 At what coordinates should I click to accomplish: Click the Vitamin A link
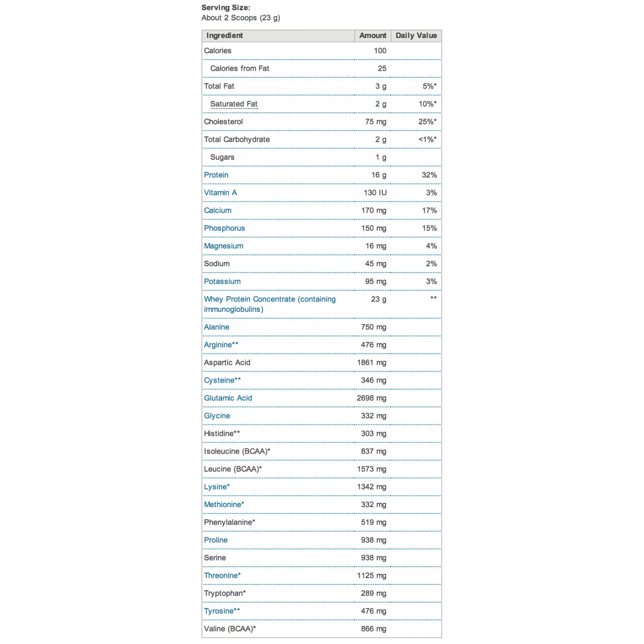(220, 193)
